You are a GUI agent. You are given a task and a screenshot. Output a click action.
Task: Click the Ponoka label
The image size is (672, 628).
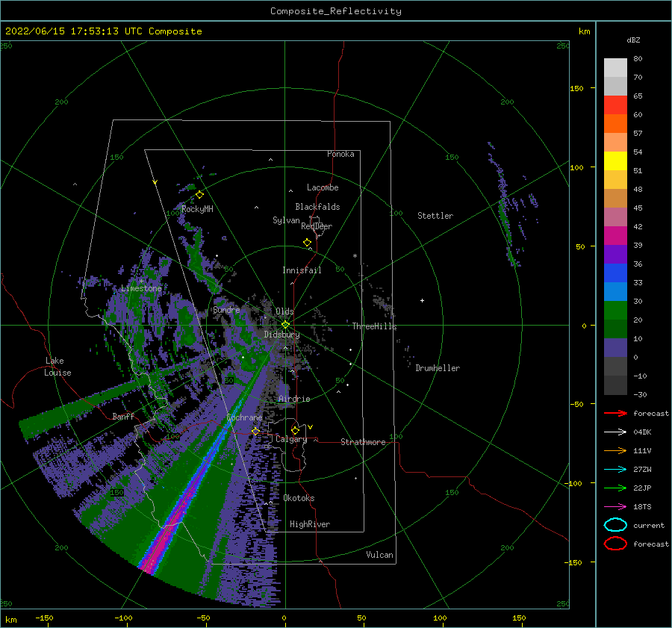tap(340, 154)
